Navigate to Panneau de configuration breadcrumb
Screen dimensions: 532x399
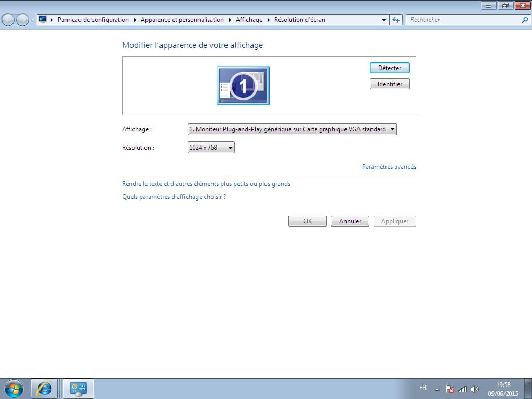point(93,20)
